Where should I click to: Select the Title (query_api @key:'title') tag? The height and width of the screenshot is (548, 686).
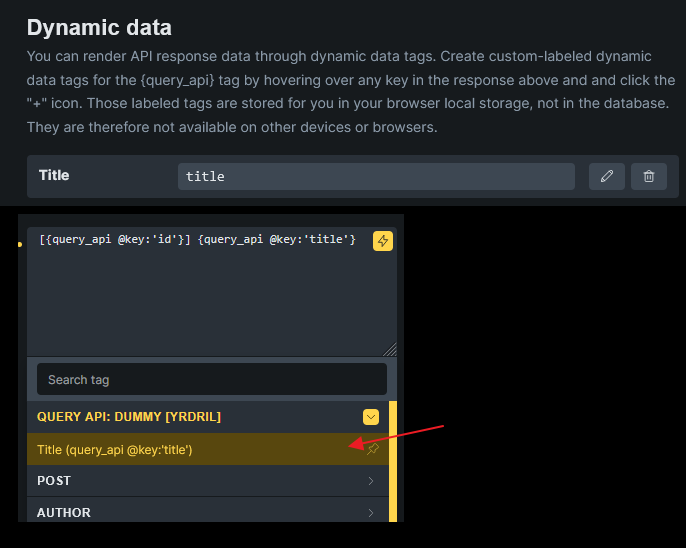(115, 450)
